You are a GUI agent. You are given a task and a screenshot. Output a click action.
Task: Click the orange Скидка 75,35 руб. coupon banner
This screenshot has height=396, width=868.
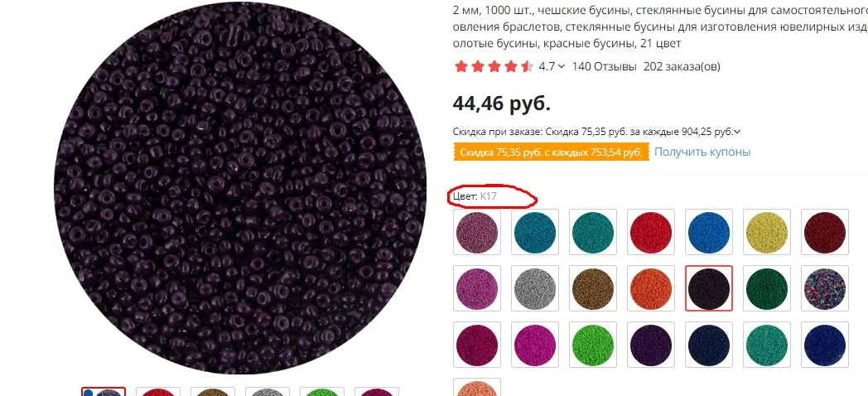551,152
